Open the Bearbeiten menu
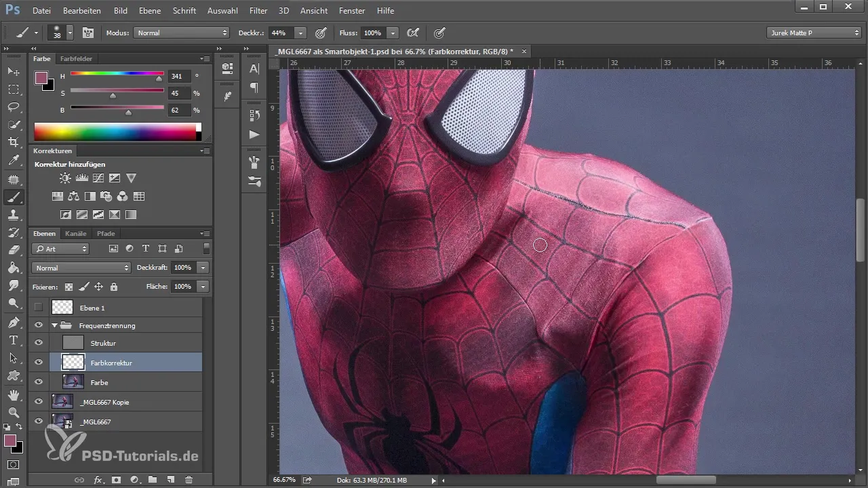Screen dimensions: 868x488 tap(82, 11)
